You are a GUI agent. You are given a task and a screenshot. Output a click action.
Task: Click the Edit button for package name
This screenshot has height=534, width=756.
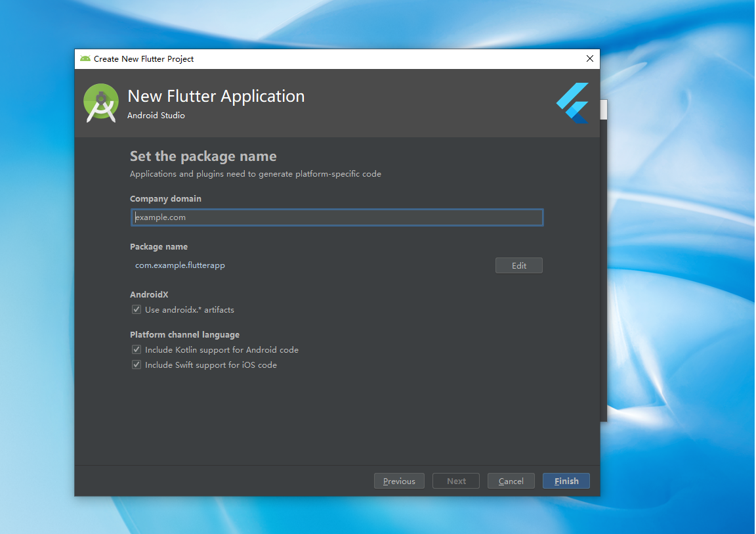coord(519,265)
